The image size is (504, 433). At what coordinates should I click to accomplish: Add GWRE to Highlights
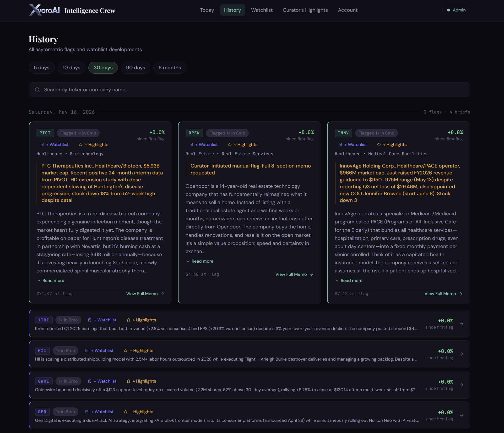(x=141, y=381)
